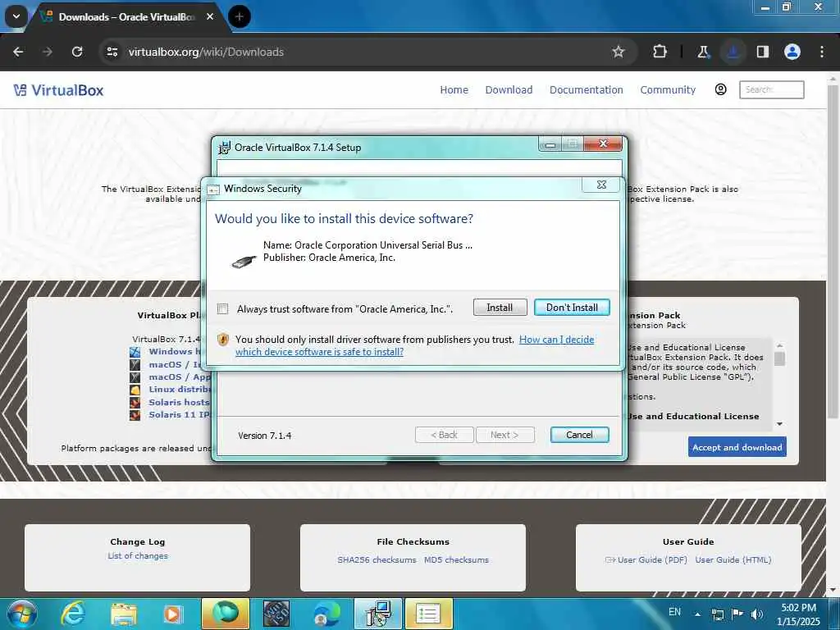Open the Community nav item
This screenshot has height=630, width=840.
click(668, 90)
